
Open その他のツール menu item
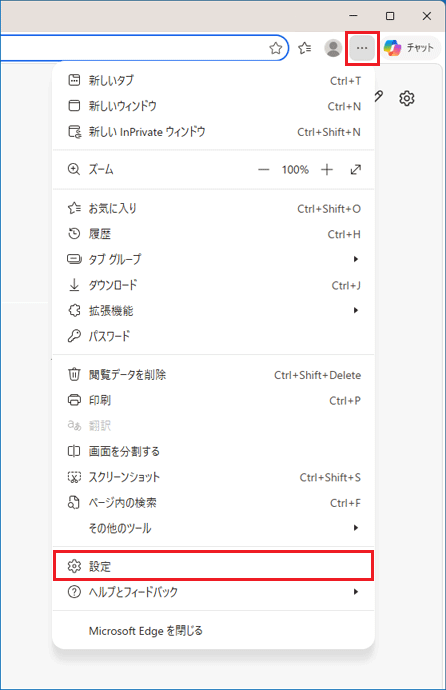pyautogui.click(x=214, y=528)
